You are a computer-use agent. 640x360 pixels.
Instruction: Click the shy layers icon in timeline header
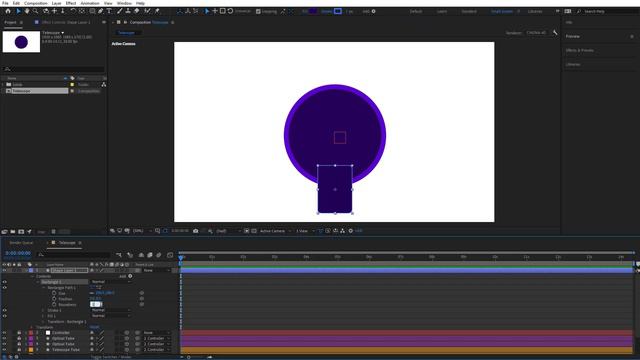pyautogui.click(x=141, y=255)
